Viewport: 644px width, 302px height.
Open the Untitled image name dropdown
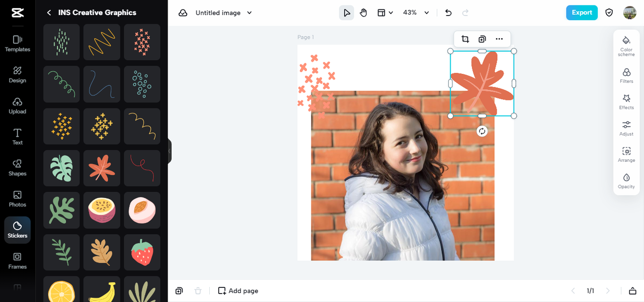pyautogui.click(x=250, y=13)
